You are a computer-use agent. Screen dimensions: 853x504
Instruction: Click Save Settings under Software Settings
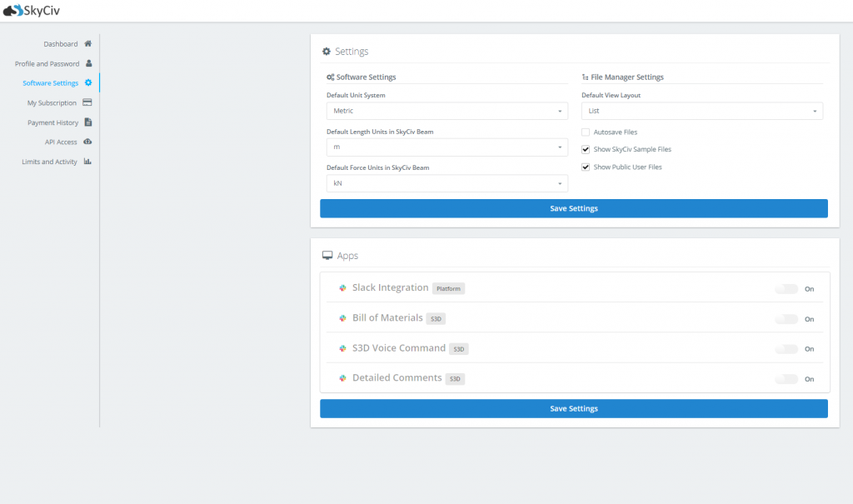(574, 208)
